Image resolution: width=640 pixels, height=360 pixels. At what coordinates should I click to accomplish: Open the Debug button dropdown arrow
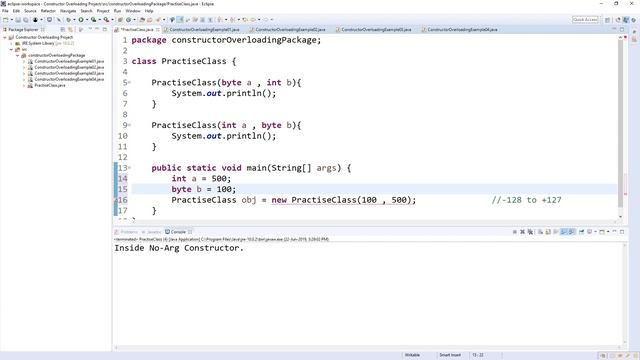pos(74,20)
